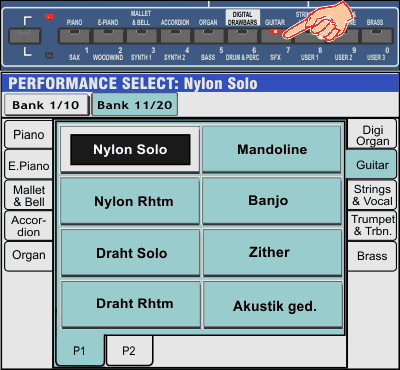This screenshot has height=370, width=400.
Task: Select the Accordion hardware button
Action: coord(175,36)
